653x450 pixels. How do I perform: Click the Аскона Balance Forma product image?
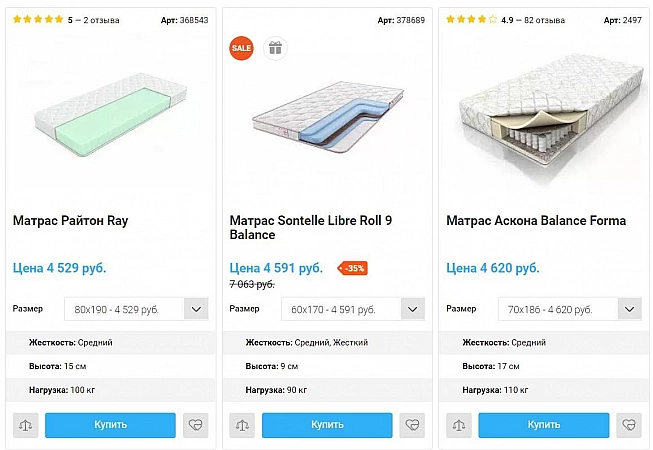(544, 120)
